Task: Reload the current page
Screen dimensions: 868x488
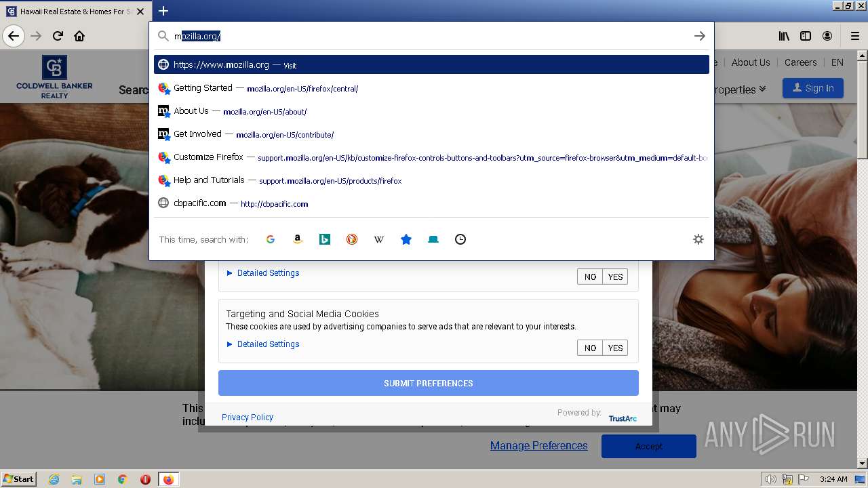Action: point(58,36)
